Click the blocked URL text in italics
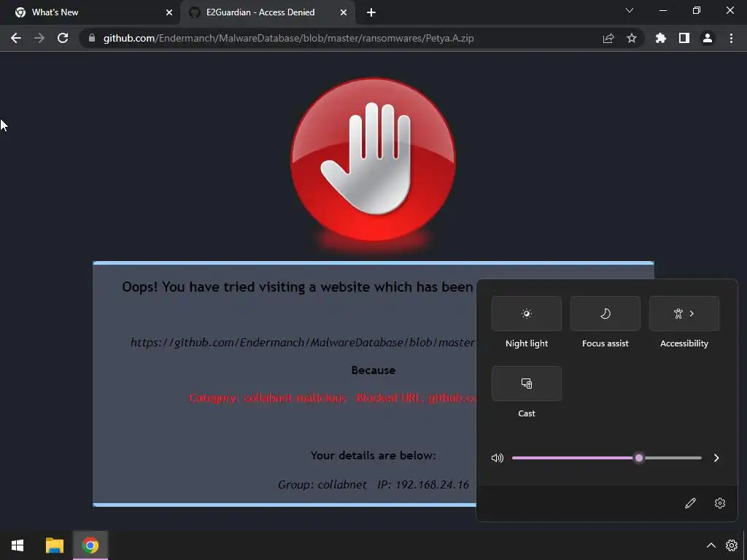Image resolution: width=747 pixels, height=560 pixels. point(303,343)
